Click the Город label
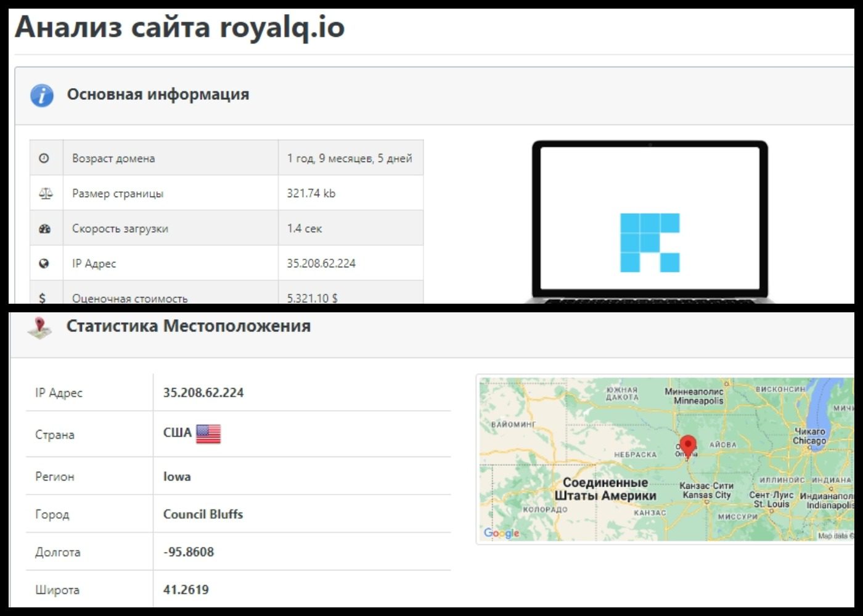863x616 pixels. point(52,514)
